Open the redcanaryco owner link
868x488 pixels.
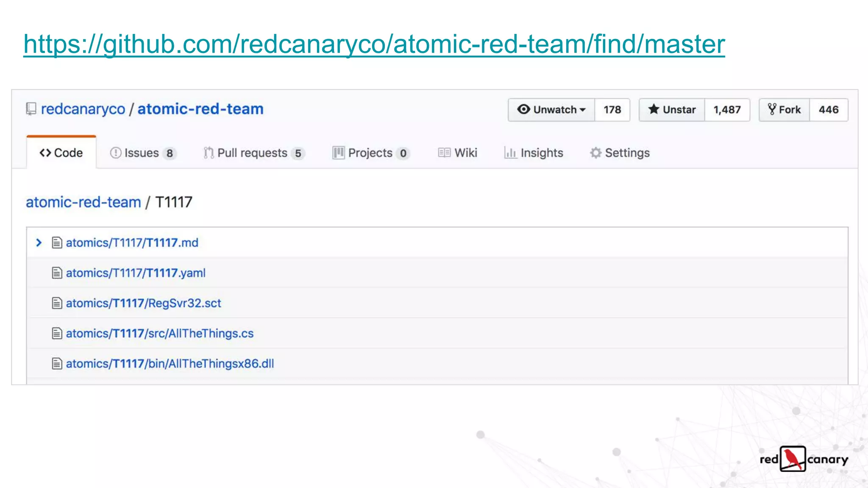[83, 109]
